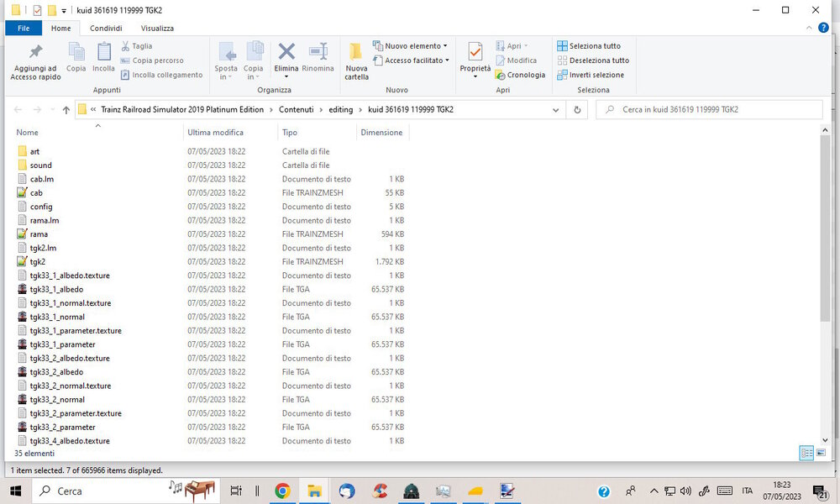Select the cab TRAINZMESH file
The height and width of the screenshot is (504, 840).
click(36, 193)
